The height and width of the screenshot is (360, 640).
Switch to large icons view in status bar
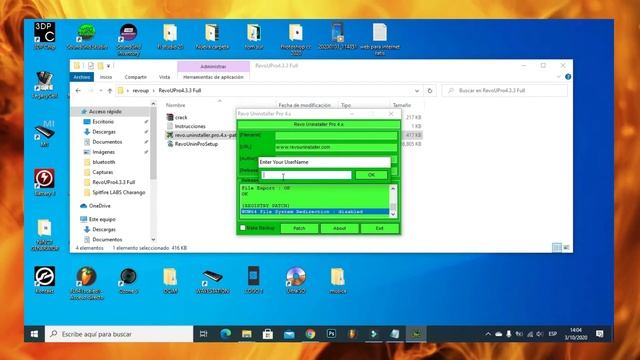[x=566, y=247]
